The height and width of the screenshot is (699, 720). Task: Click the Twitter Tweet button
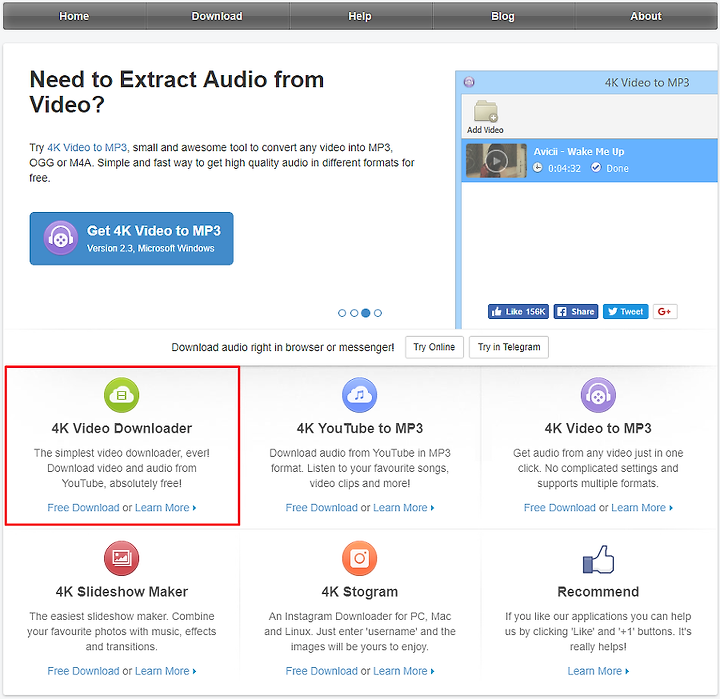click(625, 311)
